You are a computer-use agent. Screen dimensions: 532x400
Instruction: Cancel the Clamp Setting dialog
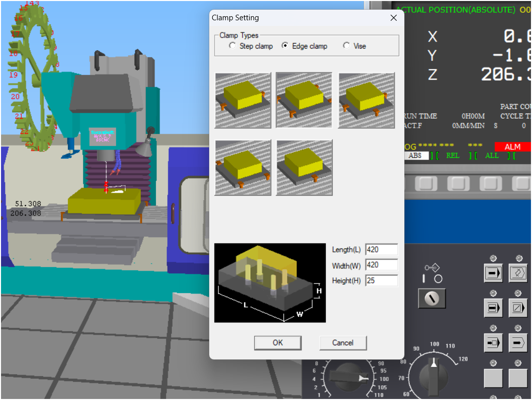point(343,343)
